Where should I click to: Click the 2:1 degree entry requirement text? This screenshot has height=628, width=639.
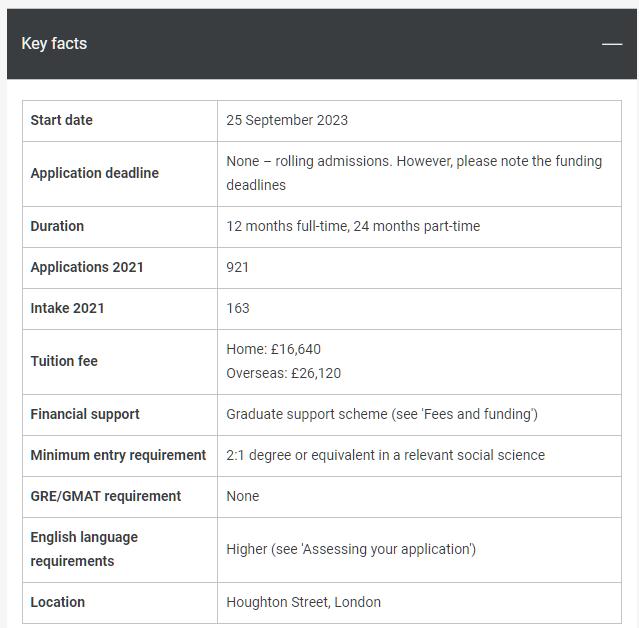pos(385,455)
